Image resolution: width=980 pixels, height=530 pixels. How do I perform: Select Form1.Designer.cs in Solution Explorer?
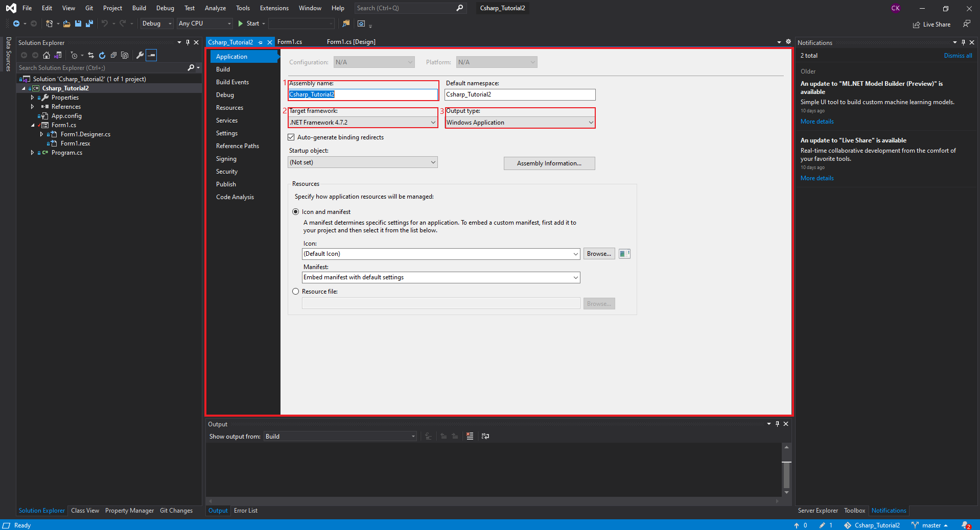pyautogui.click(x=85, y=134)
